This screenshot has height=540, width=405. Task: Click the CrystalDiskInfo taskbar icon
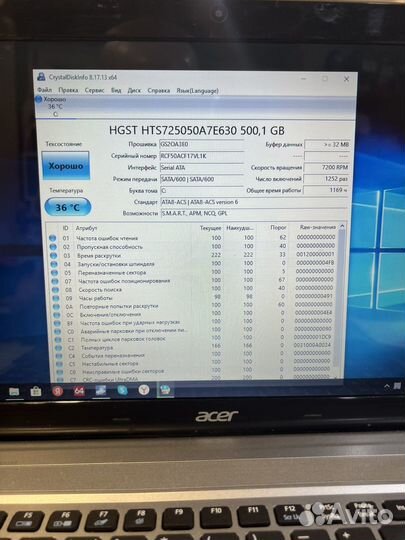pyautogui.click(x=165, y=390)
